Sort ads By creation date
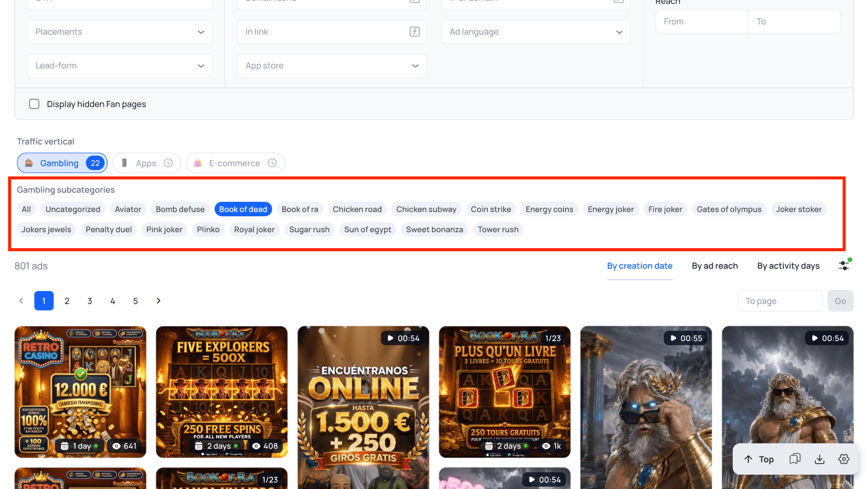This screenshot has height=489, width=868. pos(640,266)
